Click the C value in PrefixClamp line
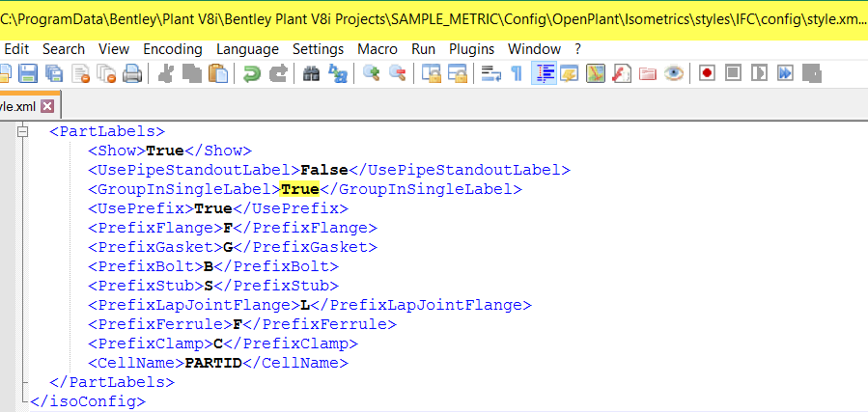Screen dimensions: 868x412 point(218,343)
